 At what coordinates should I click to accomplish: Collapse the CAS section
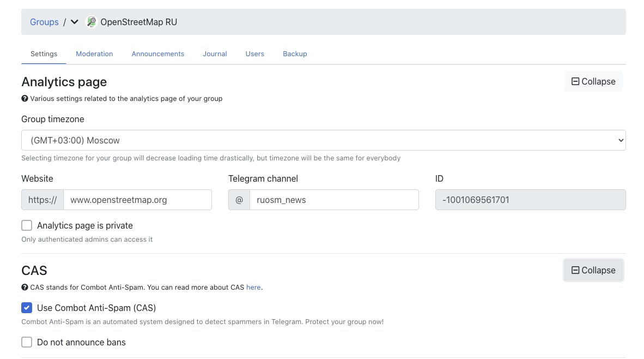593,270
